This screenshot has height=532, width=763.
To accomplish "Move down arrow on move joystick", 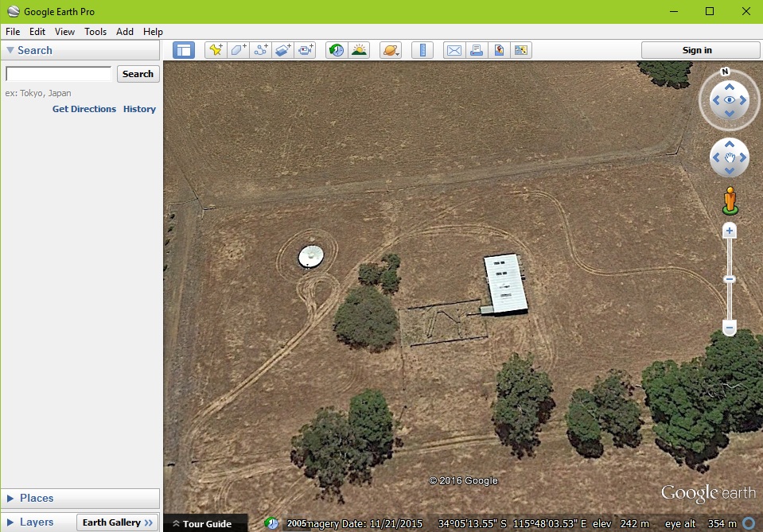I will [730, 171].
